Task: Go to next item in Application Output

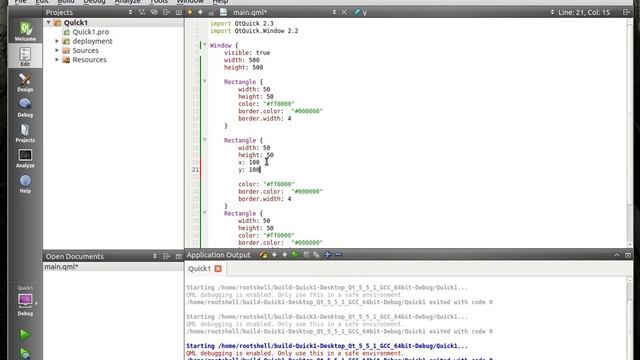Action: [284, 255]
